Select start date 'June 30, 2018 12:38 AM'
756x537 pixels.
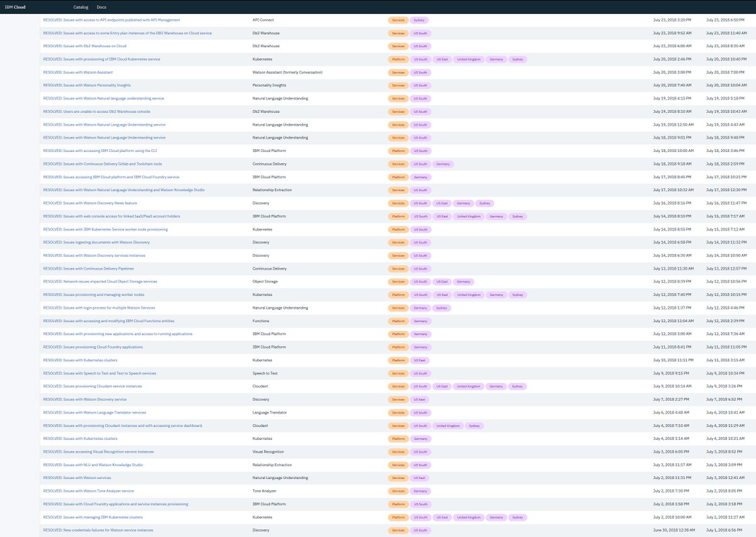673,530
